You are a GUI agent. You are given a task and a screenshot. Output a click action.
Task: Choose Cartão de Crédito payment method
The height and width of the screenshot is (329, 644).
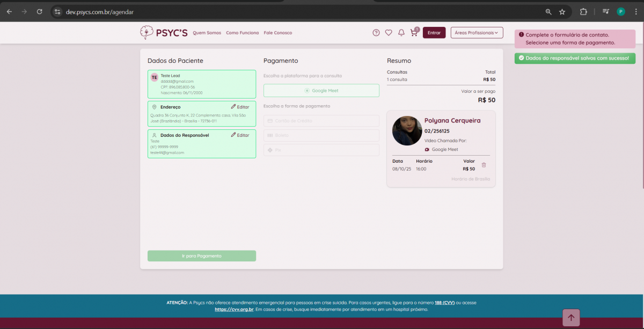click(x=321, y=121)
